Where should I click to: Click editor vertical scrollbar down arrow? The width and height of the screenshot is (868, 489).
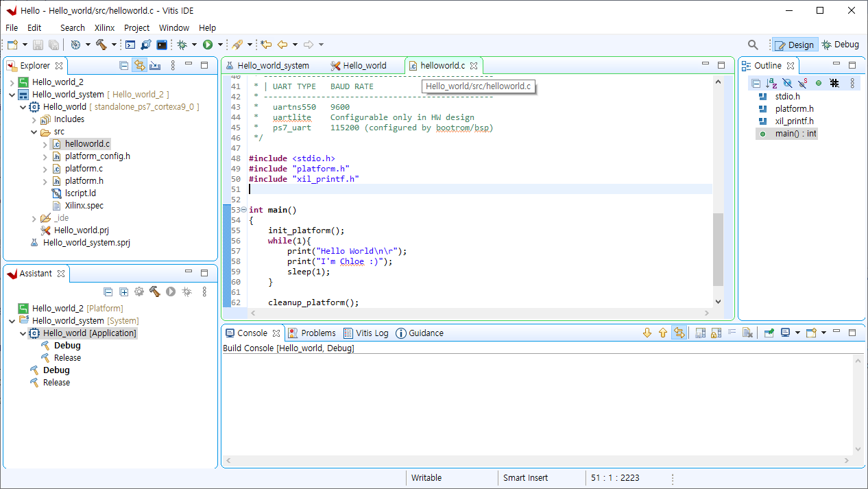(718, 302)
